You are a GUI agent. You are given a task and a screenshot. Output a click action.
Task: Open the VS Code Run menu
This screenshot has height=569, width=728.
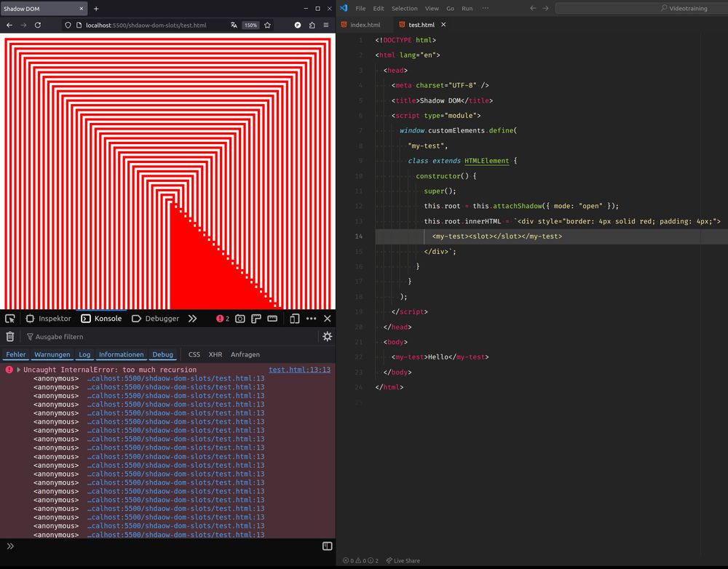tap(467, 8)
